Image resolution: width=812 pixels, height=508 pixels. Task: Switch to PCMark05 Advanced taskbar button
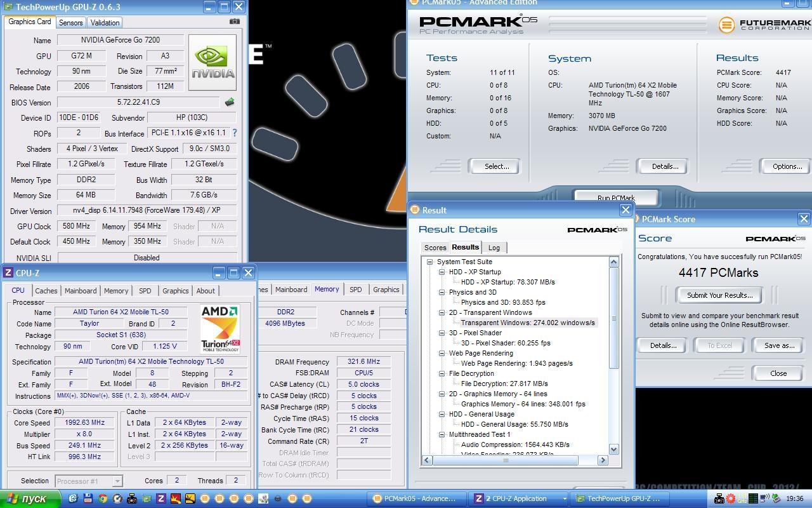coord(417,498)
